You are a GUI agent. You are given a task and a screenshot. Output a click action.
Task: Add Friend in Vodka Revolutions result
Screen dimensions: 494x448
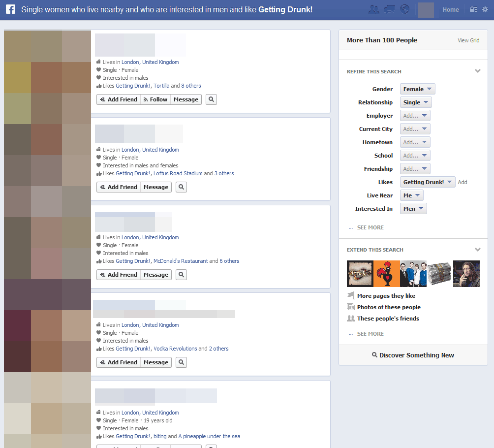[119, 362]
